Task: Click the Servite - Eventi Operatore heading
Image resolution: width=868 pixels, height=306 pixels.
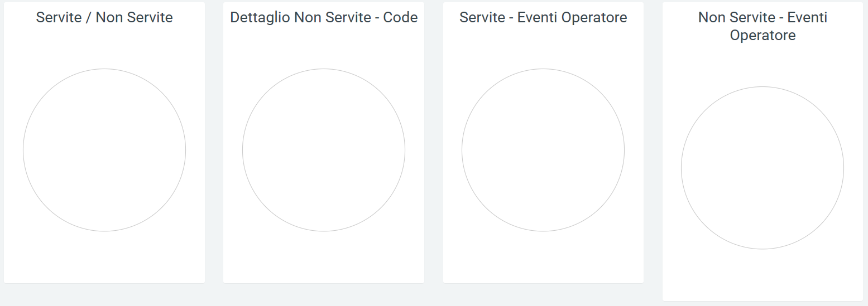Action: point(543,17)
